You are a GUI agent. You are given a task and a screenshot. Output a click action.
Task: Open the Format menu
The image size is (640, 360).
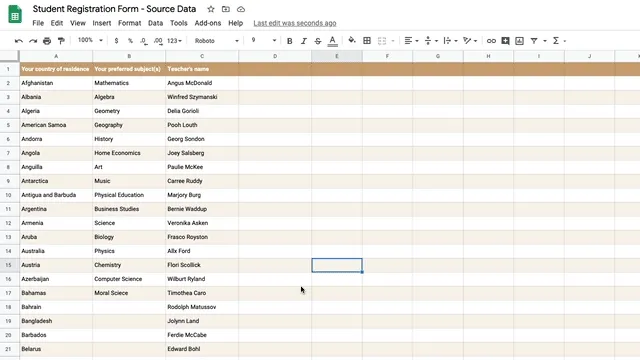(129, 23)
